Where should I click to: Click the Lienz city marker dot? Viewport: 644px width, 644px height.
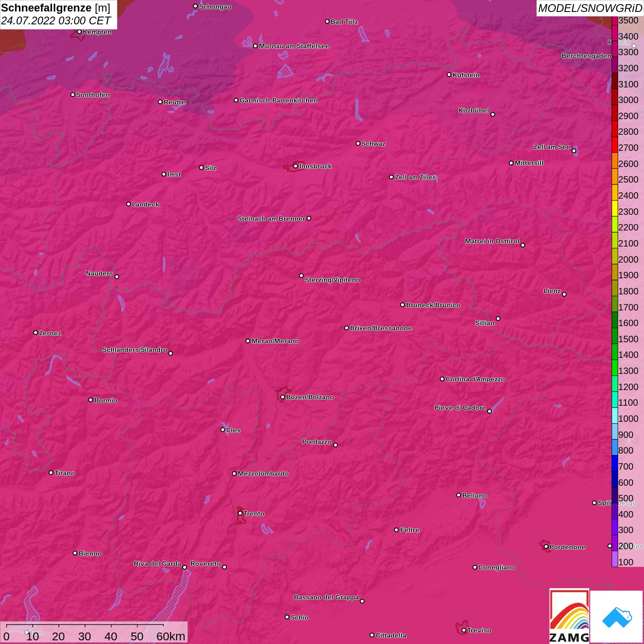click(564, 294)
